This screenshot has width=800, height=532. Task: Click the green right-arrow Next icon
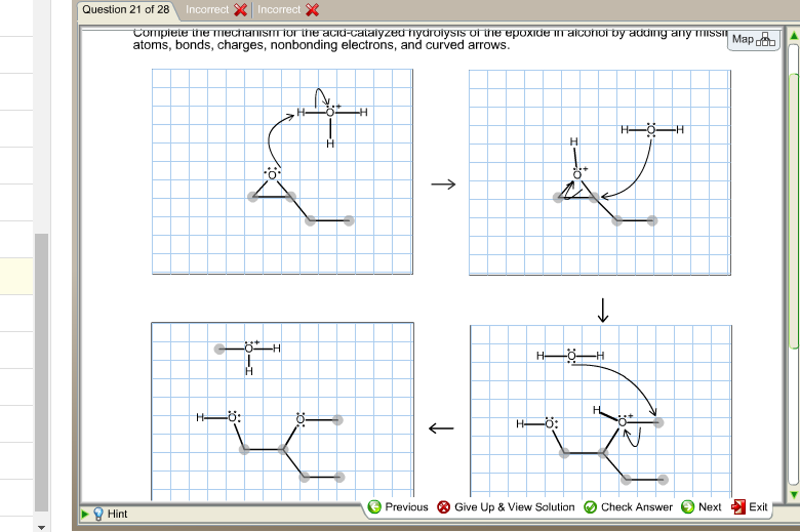[687, 507]
